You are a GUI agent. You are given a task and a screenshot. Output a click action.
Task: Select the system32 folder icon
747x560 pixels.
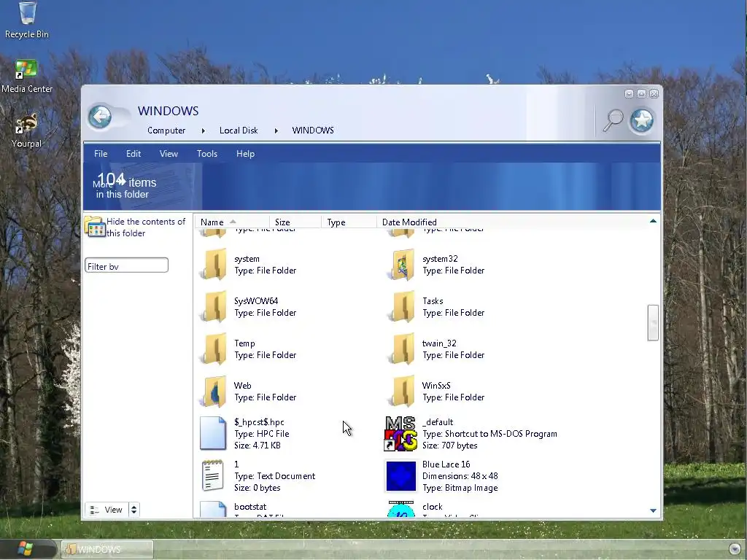click(401, 265)
